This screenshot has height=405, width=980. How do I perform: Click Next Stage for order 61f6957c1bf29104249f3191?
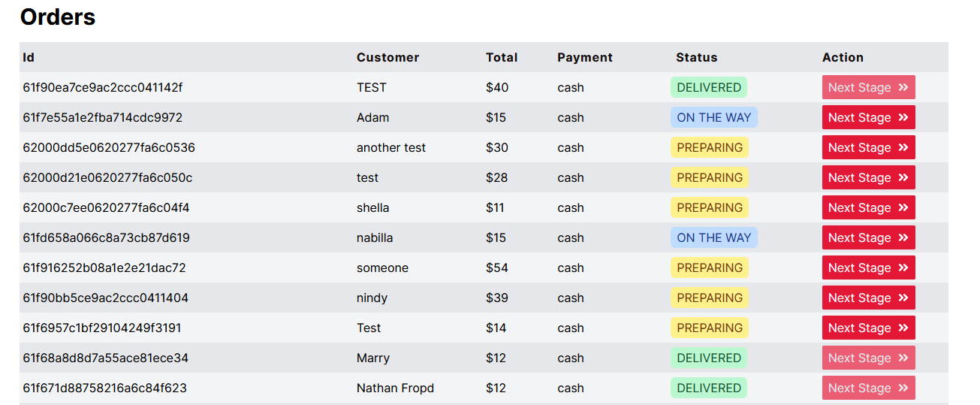click(x=868, y=328)
